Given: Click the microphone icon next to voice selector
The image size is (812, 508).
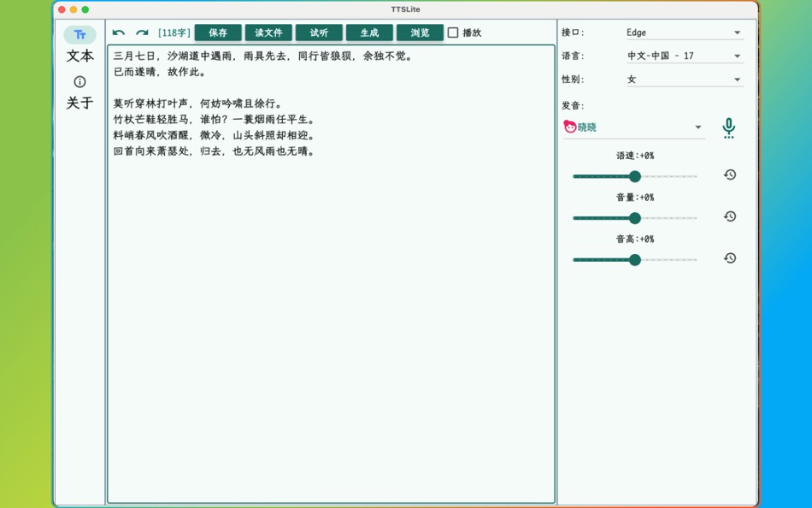Looking at the screenshot, I should (x=729, y=127).
